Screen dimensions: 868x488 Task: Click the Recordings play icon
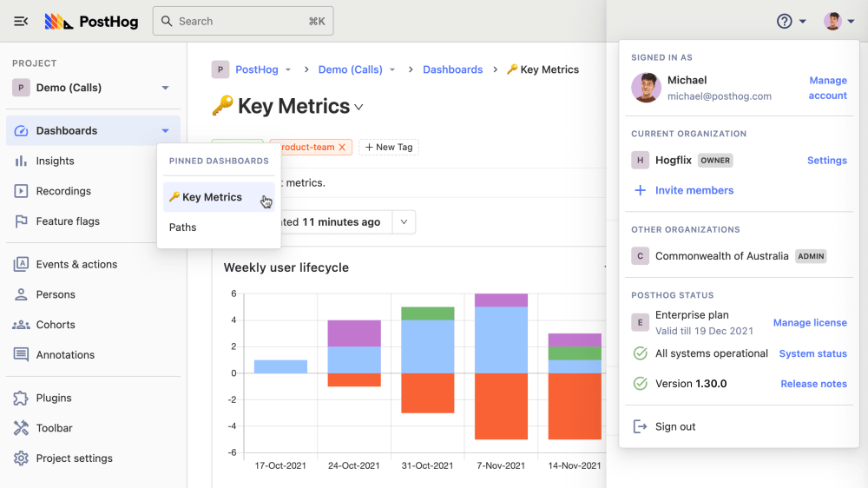(21, 191)
